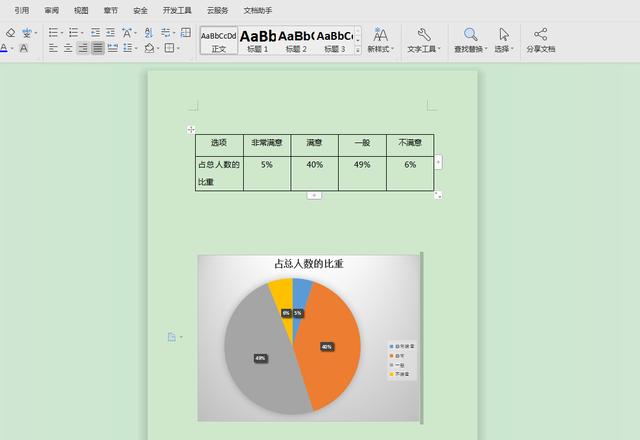This screenshot has height=440, width=640.
Task: Open the 审阅 tab
Action: 51,11
